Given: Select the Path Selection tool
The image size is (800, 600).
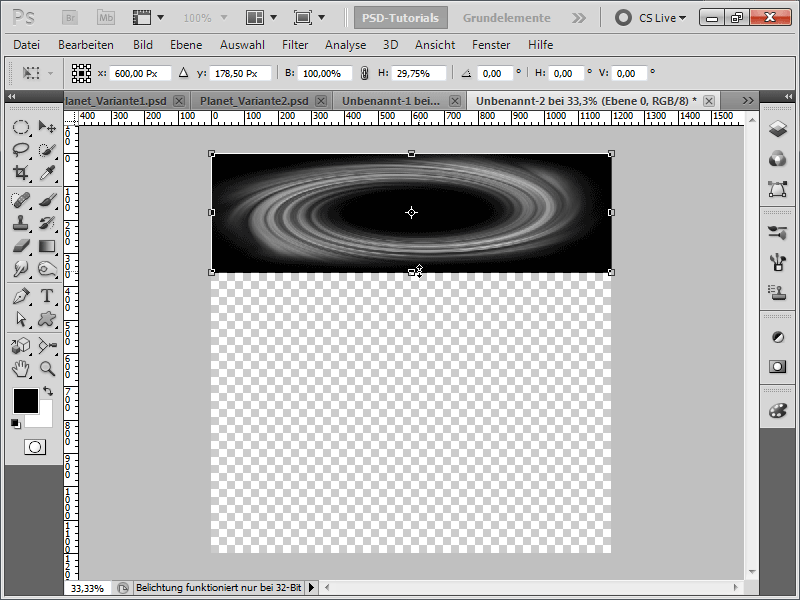Looking at the screenshot, I should pyautogui.click(x=21, y=319).
